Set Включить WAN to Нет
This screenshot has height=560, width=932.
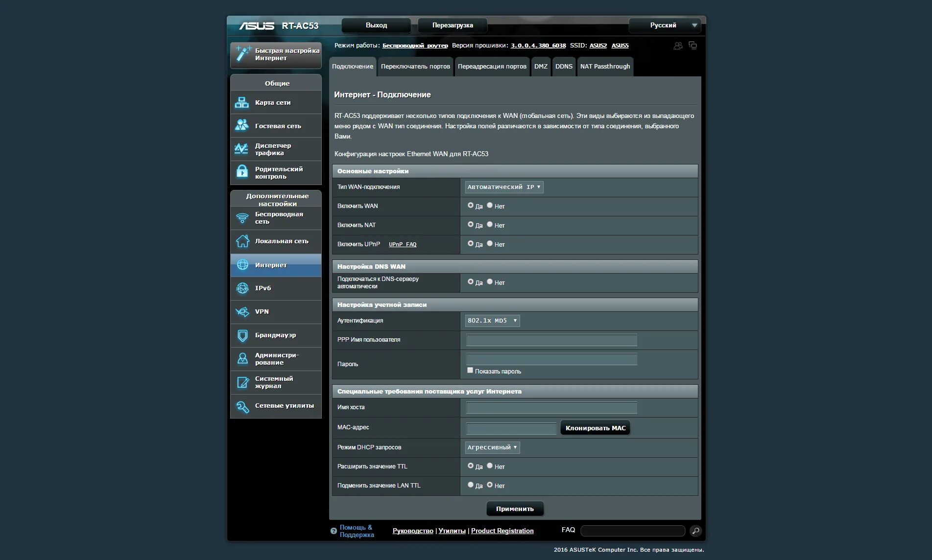click(490, 206)
